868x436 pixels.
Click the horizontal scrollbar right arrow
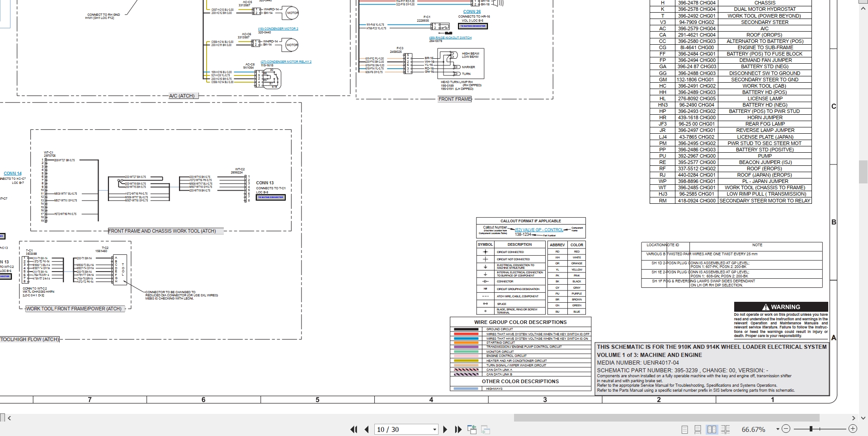854,418
